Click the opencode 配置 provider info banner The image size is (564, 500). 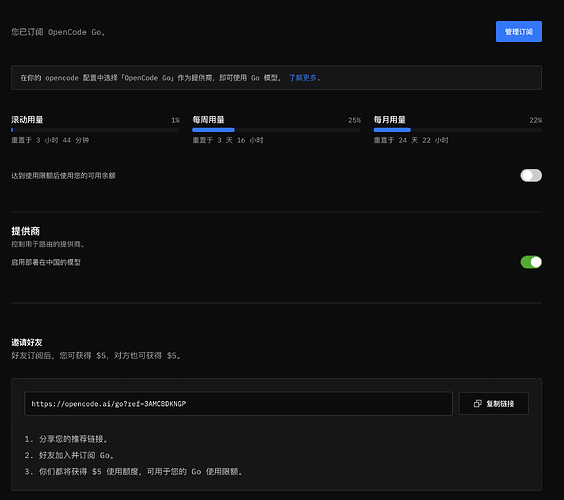point(276,78)
